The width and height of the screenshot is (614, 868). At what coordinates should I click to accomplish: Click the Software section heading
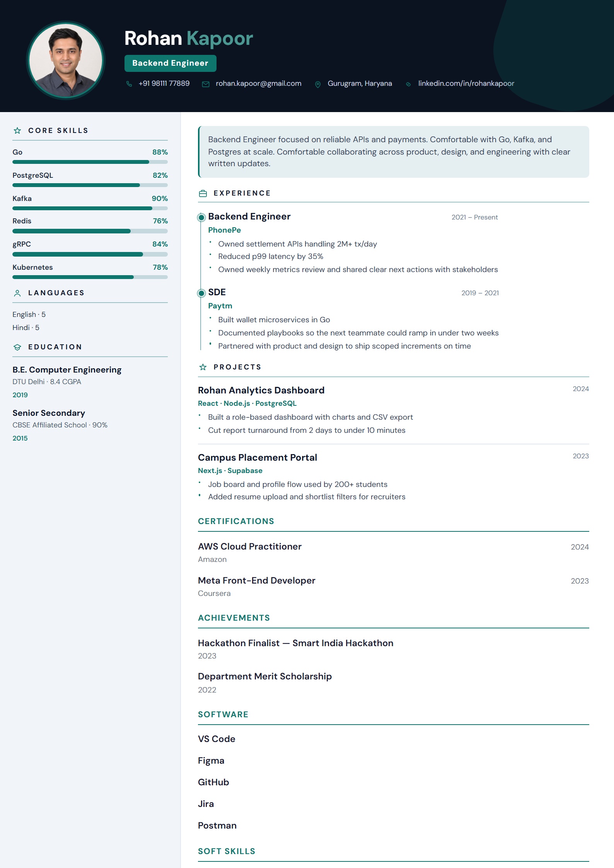(x=223, y=715)
